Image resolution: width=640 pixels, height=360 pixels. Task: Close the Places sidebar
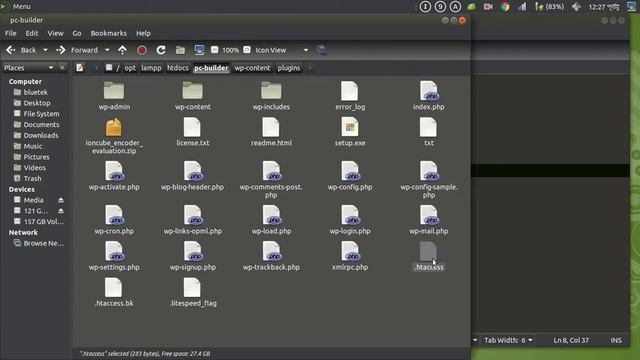tap(62, 68)
